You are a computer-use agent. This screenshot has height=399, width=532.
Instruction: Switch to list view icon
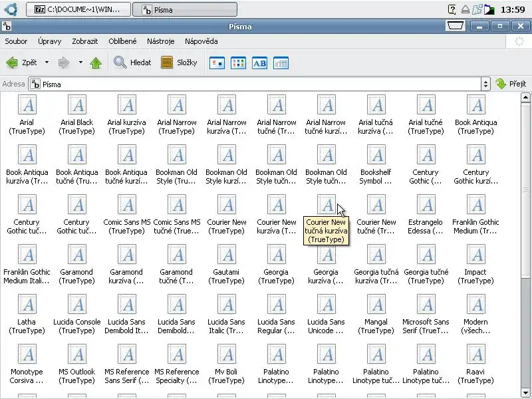(238, 63)
